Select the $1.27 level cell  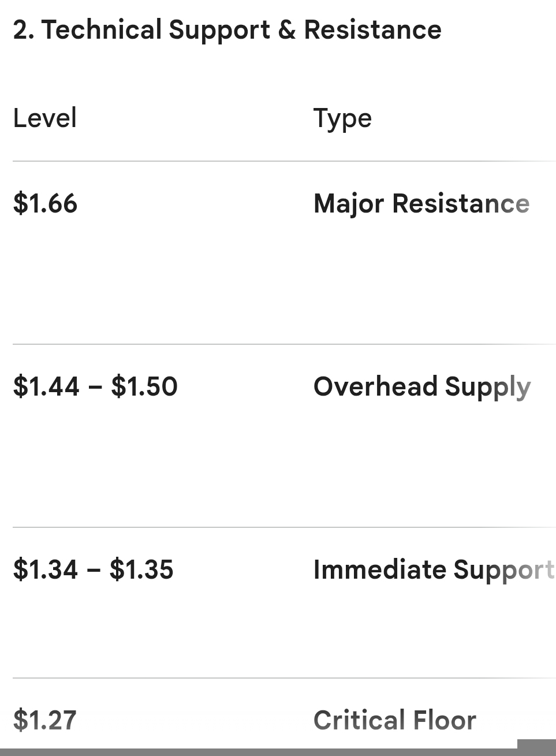(44, 720)
